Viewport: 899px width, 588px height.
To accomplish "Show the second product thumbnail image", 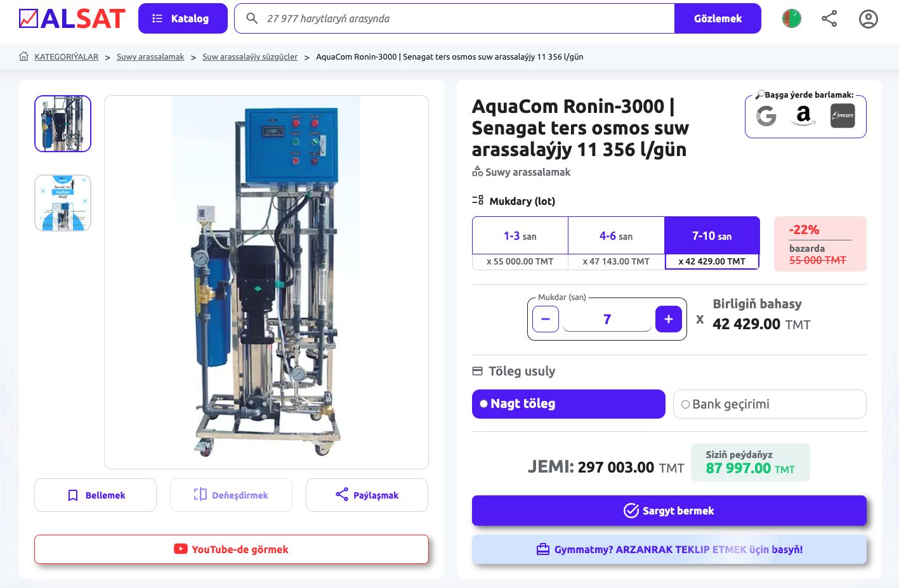I will point(63,203).
